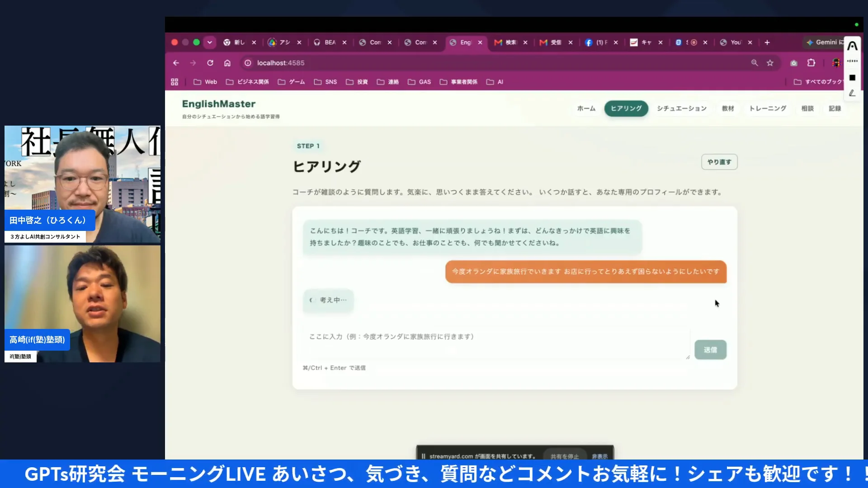Open the ゲーム bookmarks folder
The width and height of the screenshot is (868, 488).
click(x=291, y=82)
